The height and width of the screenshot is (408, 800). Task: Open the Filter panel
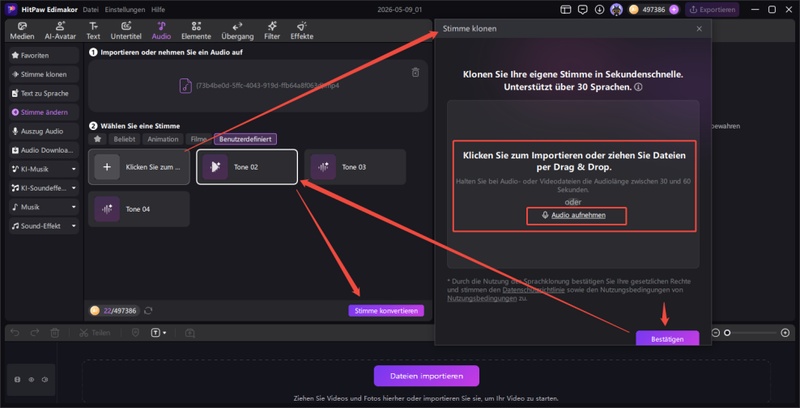click(x=272, y=31)
